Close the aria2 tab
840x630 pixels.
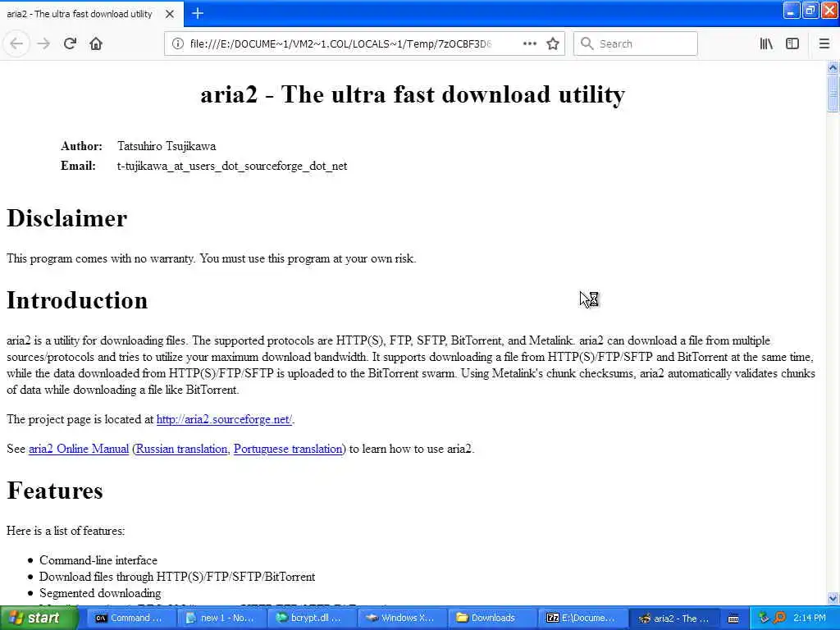pos(169,14)
